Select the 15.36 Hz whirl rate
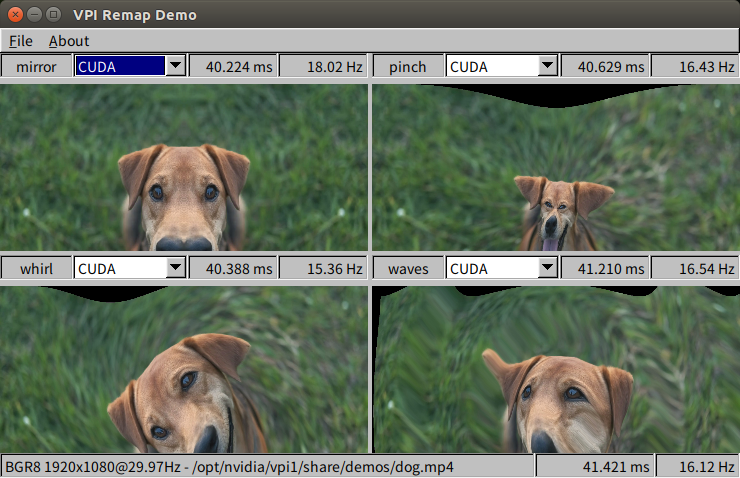This screenshot has height=478, width=740. [x=323, y=268]
